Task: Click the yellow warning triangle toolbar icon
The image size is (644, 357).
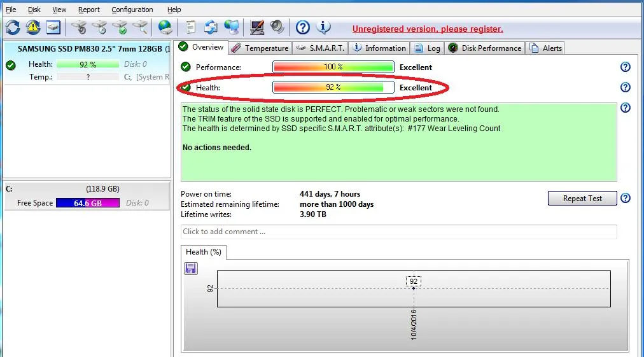Action: point(32,27)
